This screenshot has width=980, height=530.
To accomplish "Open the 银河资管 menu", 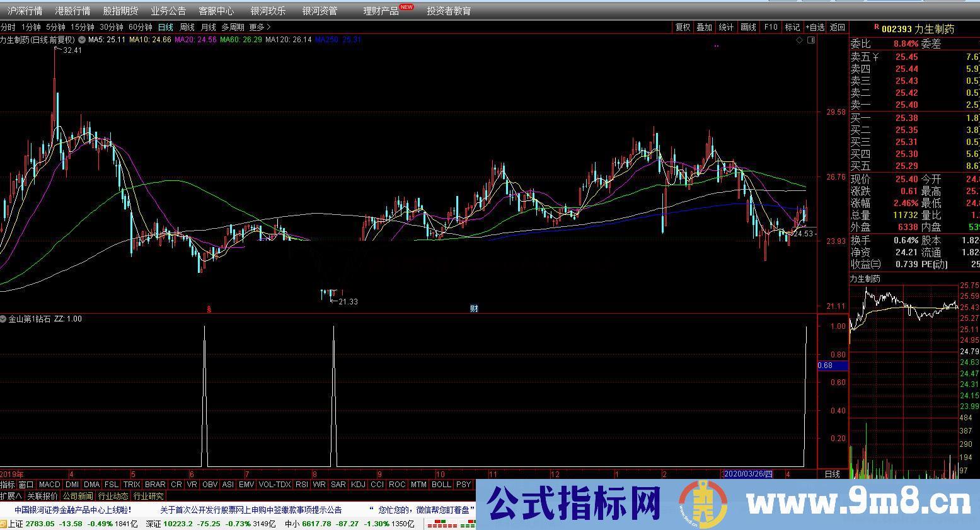I will [320, 11].
